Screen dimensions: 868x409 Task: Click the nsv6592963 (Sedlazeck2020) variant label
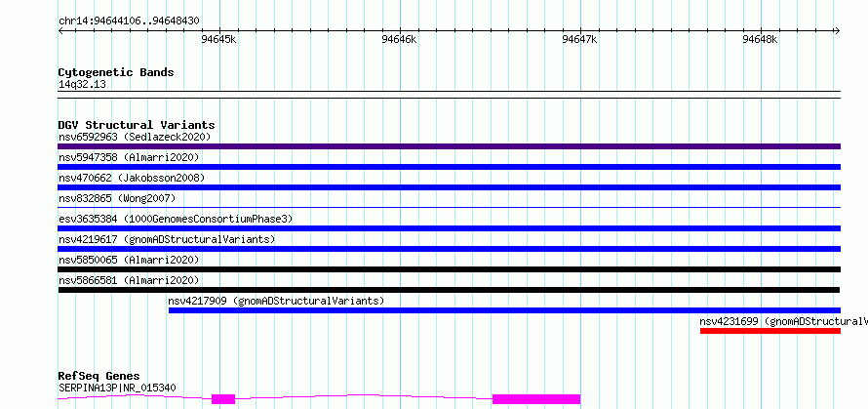(135, 137)
